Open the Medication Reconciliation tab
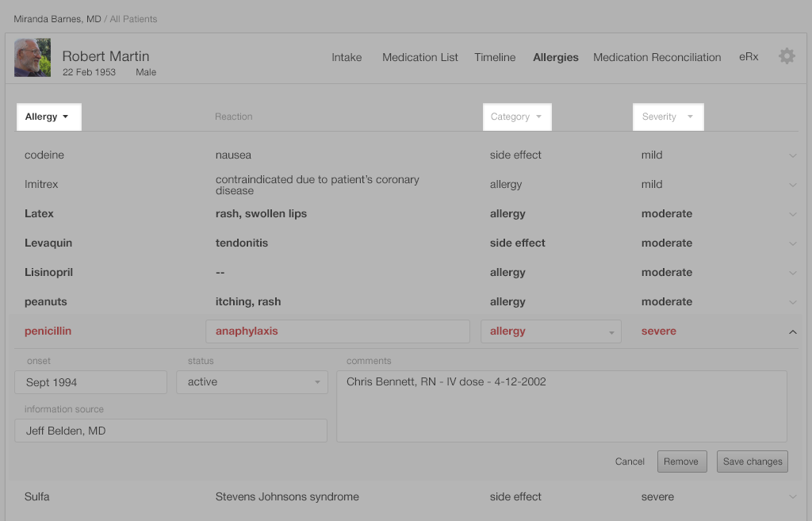 click(x=657, y=57)
